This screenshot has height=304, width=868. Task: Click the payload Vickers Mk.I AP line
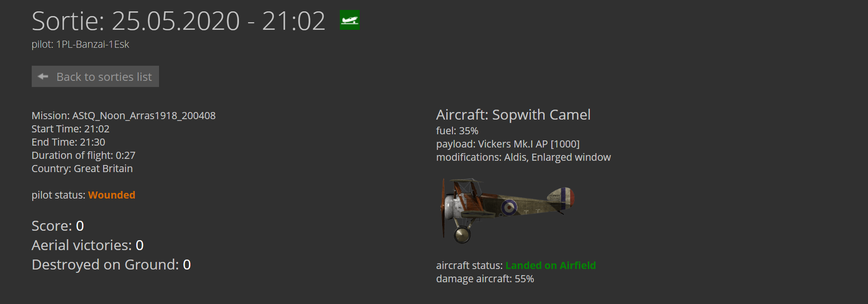pos(508,144)
